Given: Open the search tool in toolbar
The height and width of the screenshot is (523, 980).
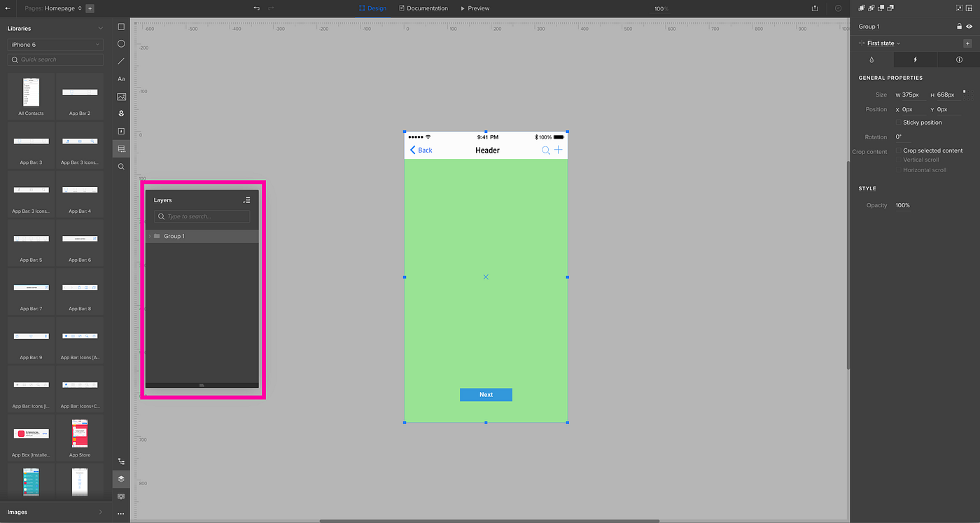Looking at the screenshot, I should click(x=121, y=167).
